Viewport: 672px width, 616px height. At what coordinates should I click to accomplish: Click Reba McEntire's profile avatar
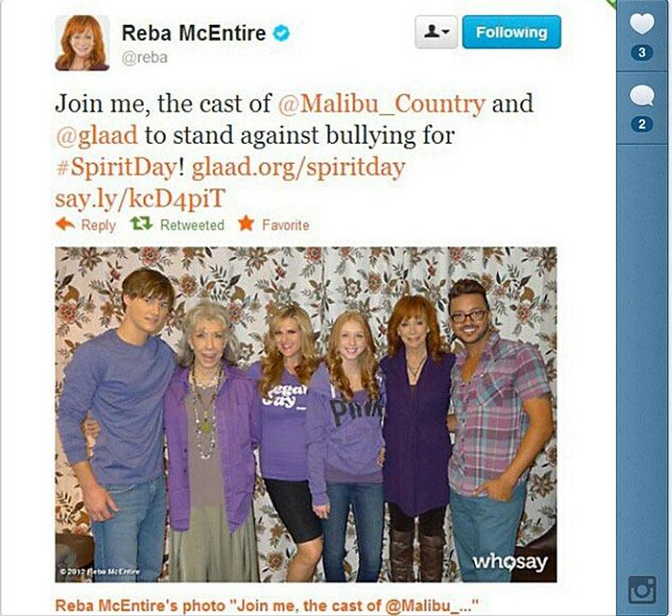[82, 43]
